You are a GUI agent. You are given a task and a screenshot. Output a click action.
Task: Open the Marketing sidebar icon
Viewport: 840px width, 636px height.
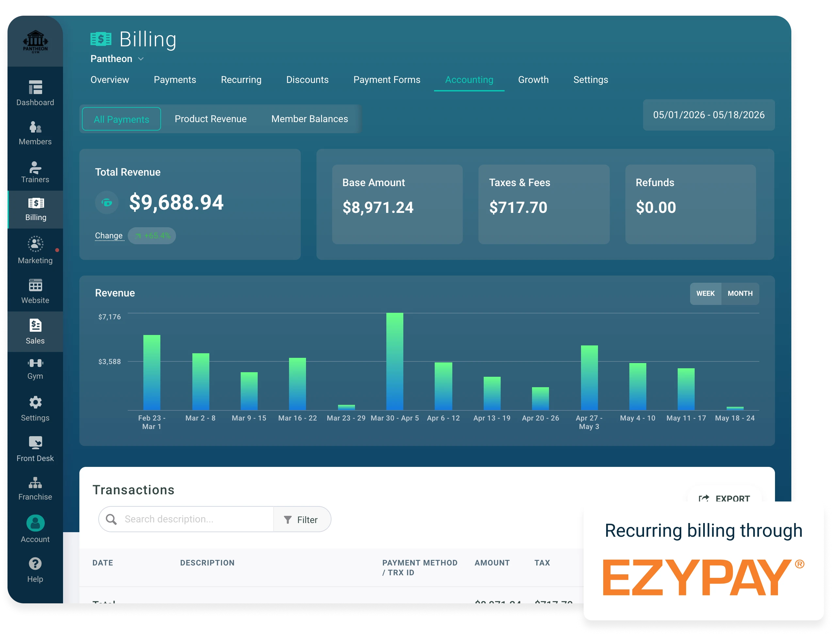tap(35, 244)
